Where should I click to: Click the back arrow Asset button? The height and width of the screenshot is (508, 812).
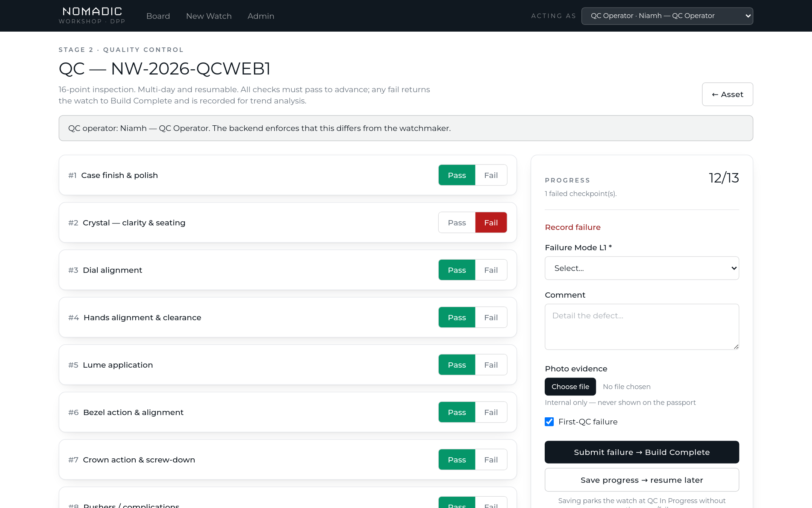pyautogui.click(x=727, y=94)
